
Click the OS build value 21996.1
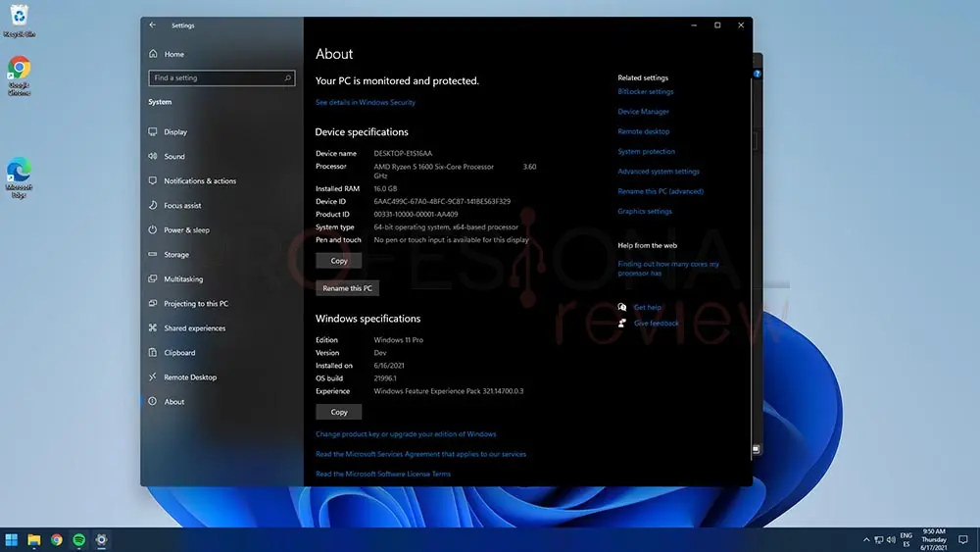[x=384, y=378]
